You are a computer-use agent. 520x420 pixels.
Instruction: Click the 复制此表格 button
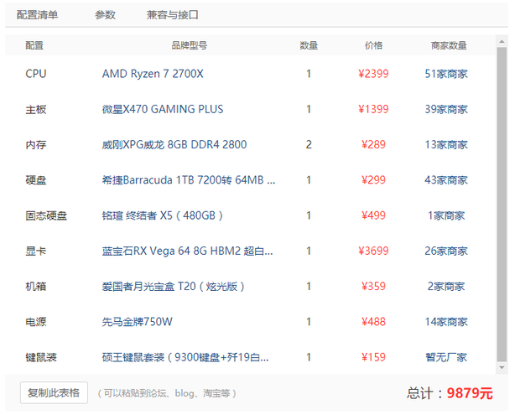pos(54,393)
